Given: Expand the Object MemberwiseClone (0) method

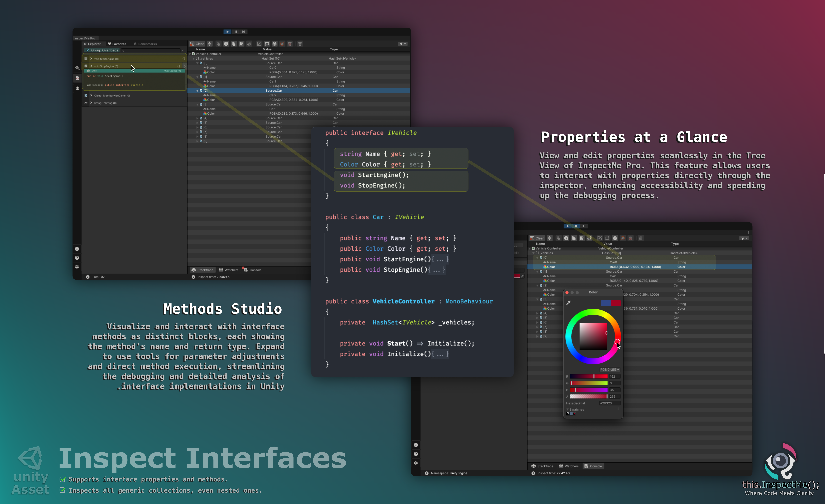Looking at the screenshot, I should pos(91,95).
